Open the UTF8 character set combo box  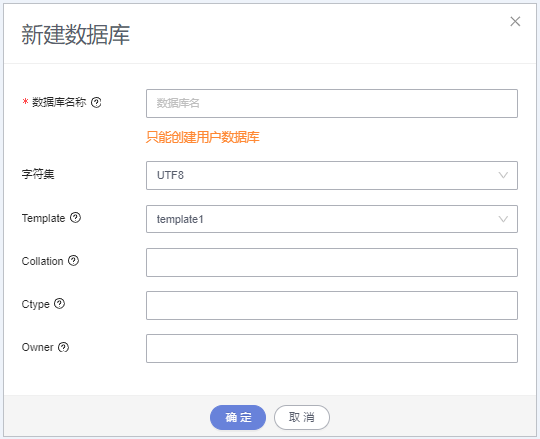[332, 175]
